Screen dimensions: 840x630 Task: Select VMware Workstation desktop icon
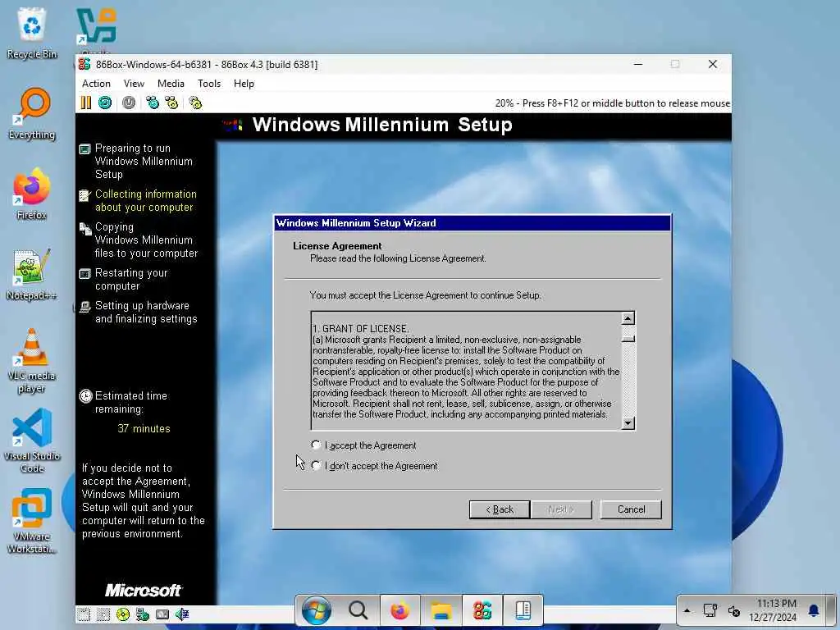(x=32, y=521)
